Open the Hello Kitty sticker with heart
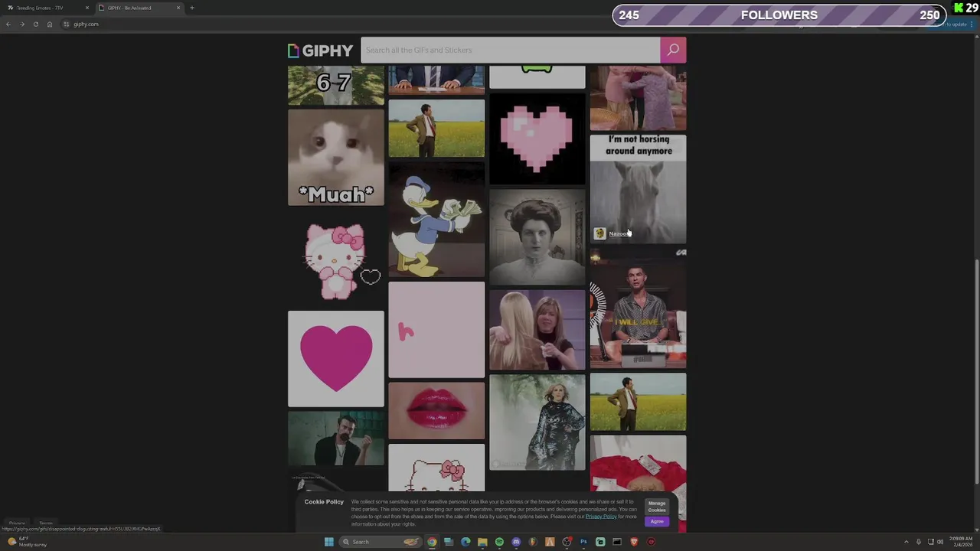980x551 pixels. [336, 258]
